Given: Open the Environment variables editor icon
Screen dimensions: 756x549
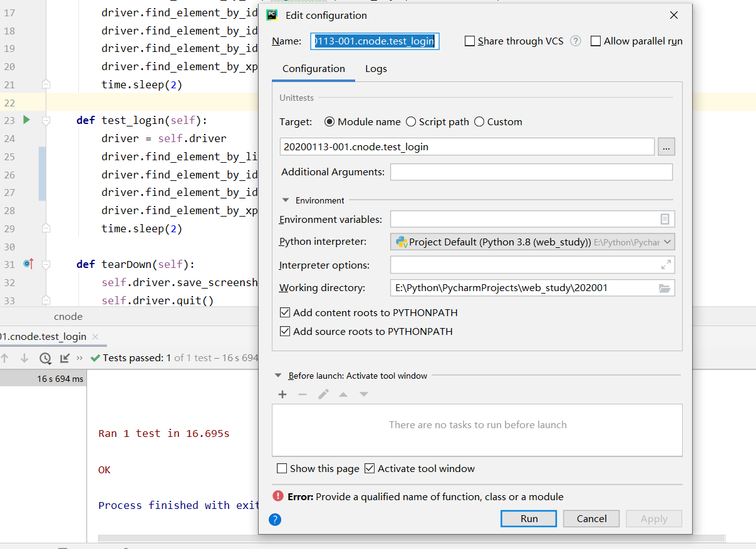Looking at the screenshot, I should tap(666, 218).
